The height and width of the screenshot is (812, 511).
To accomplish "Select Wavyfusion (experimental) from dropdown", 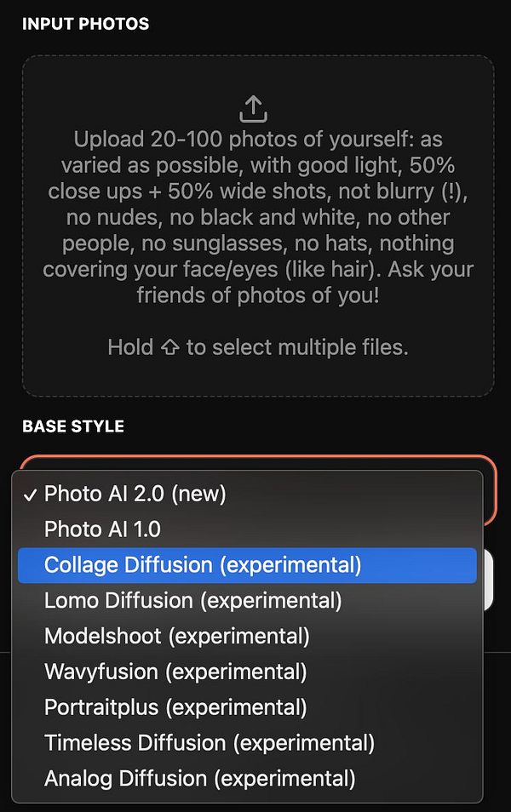I will coord(175,672).
